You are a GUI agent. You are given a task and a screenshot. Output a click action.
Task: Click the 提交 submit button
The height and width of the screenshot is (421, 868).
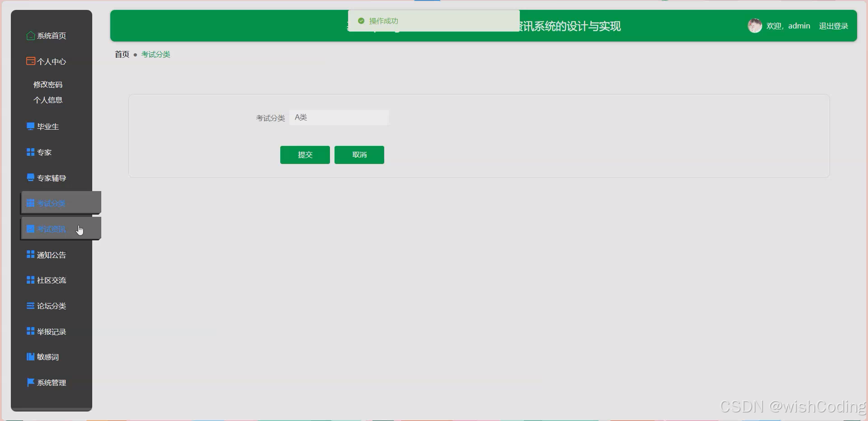click(x=305, y=154)
